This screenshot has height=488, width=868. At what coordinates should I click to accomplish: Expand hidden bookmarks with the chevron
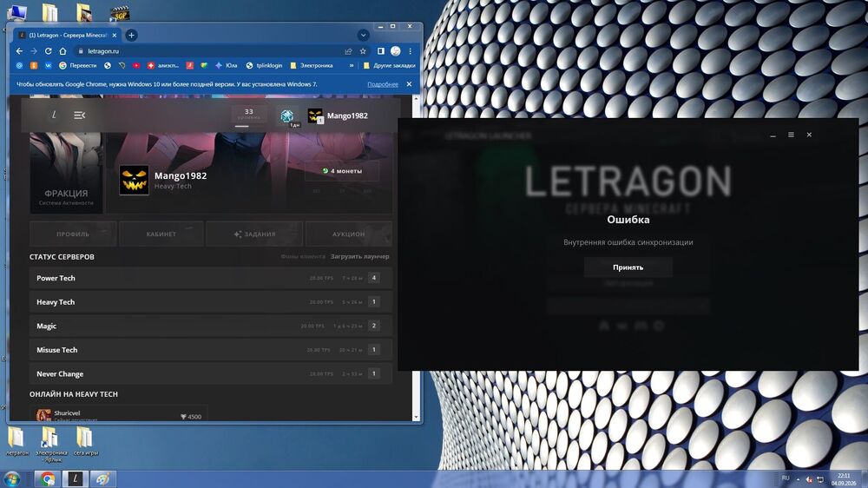click(x=351, y=65)
